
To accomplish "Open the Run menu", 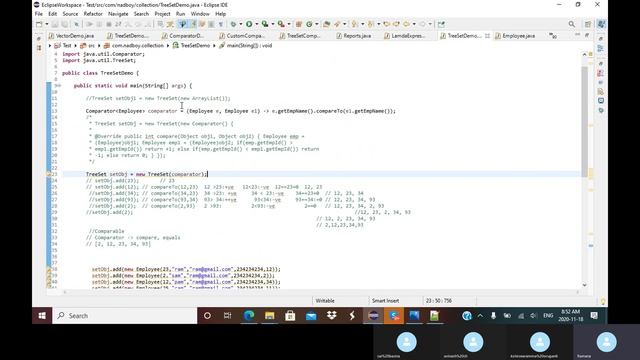I will point(180,14).
